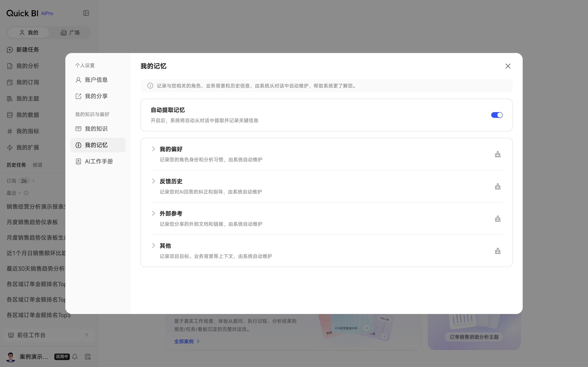Click the notification bell icon
This screenshot has height=367, width=588.
(75, 357)
